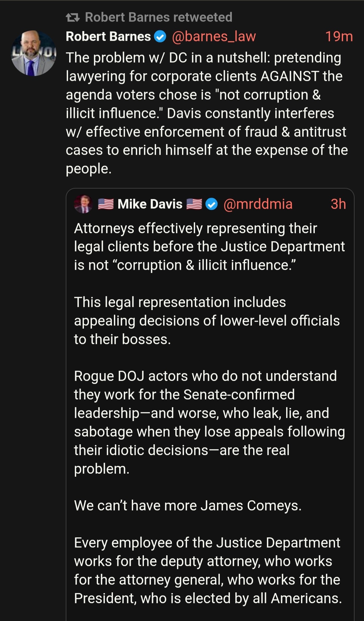Click the "James Comeys" sentence
The width and height of the screenshot is (364, 621).
tap(188, 505)
